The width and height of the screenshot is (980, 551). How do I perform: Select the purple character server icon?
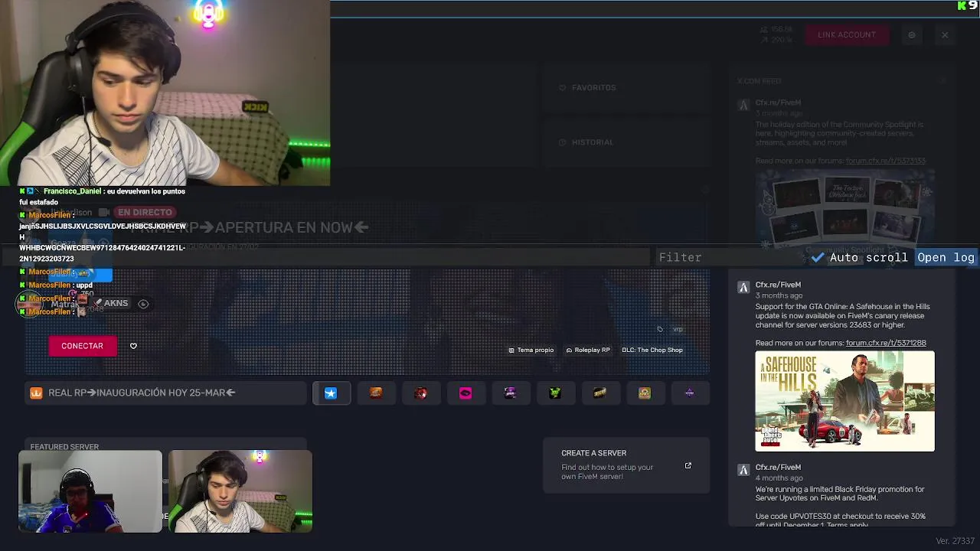511,393
